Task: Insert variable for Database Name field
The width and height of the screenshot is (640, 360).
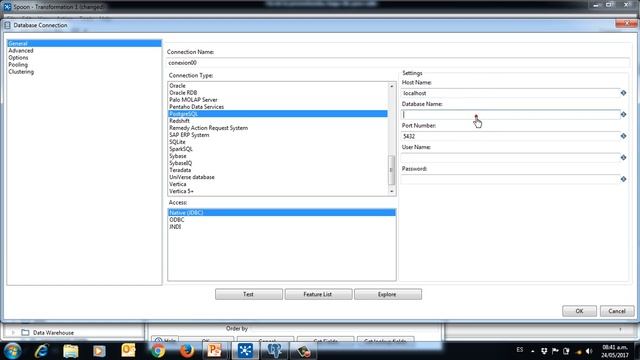Action: click(x=623, y=115)
